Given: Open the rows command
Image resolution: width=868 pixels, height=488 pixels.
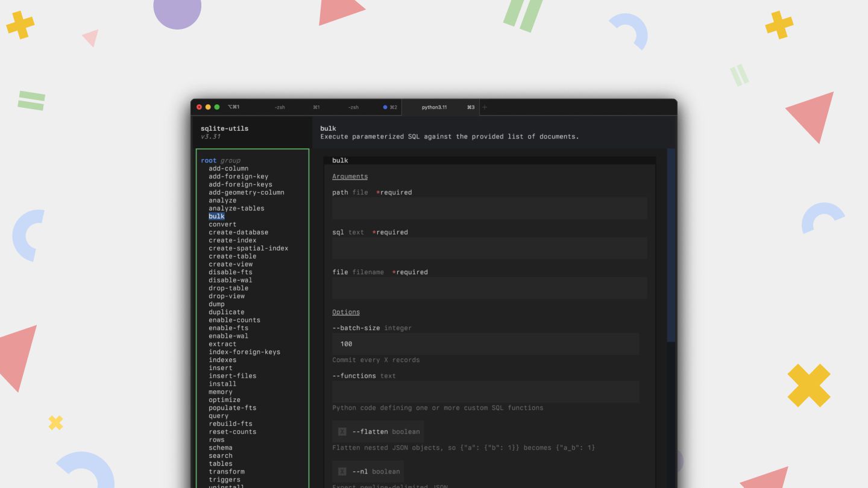Looking at the screenshot, I should [216, 439].
